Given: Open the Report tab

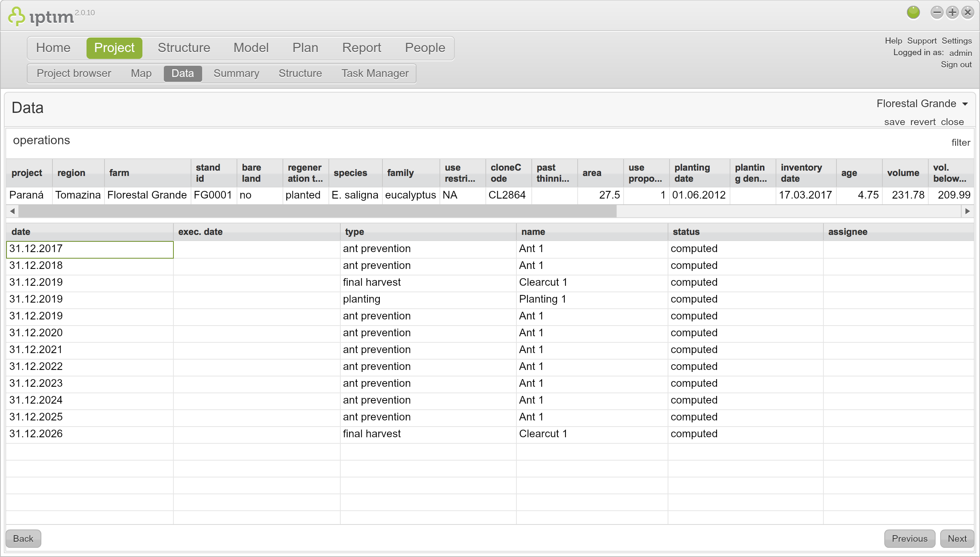Looking at the screenshot, I should pos(361,48).
